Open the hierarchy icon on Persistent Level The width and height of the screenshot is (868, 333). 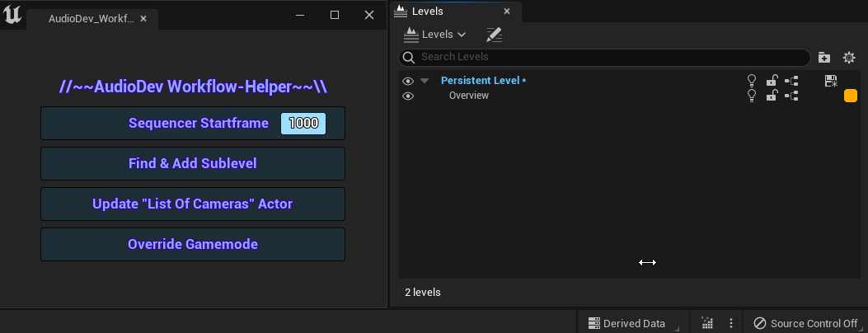791,81
